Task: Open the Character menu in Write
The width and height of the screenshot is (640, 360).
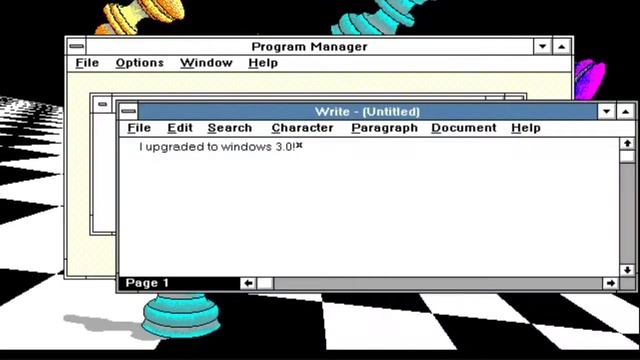Action: pyautogui.click(x=302, y=128)
